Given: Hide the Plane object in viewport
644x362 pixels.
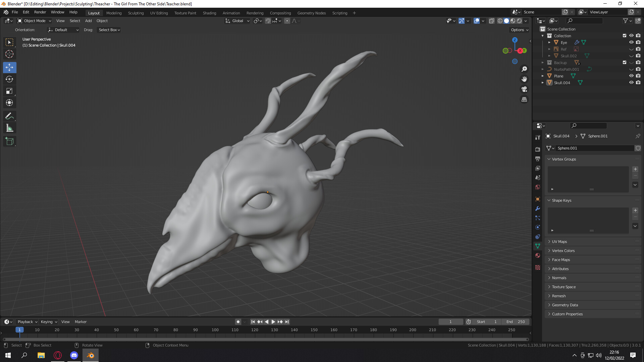Looking at the screenshot, I should coord(632,76).
